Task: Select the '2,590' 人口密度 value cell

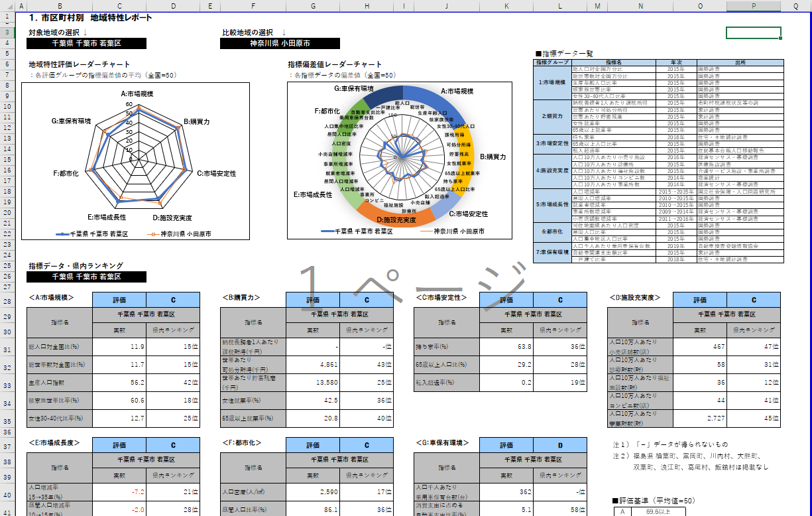Action: coord(313,492)
